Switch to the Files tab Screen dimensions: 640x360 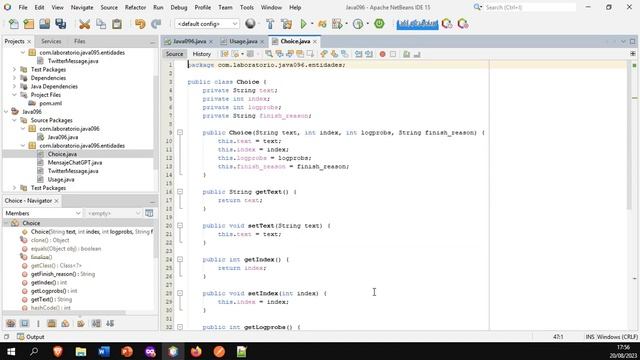pos(80,41)
